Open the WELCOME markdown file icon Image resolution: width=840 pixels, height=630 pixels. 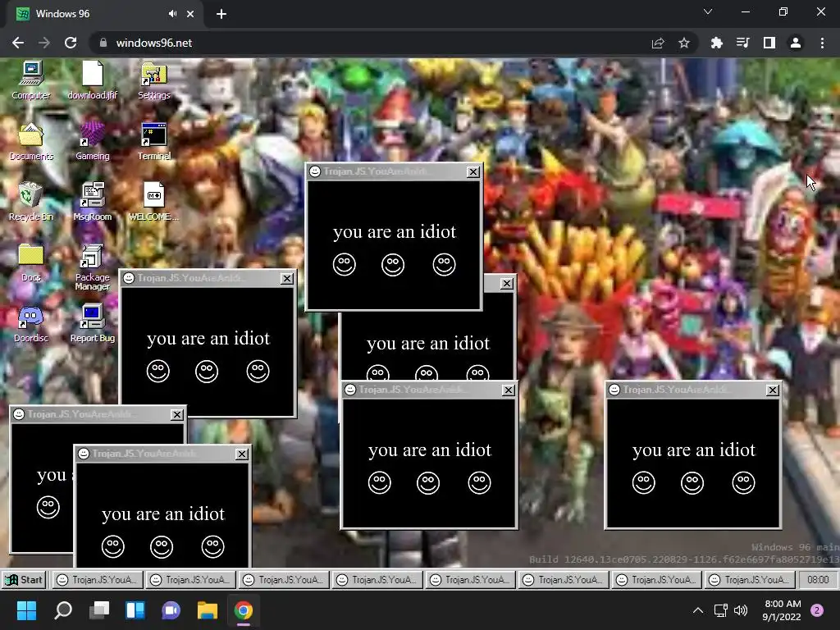coord(153,202)
